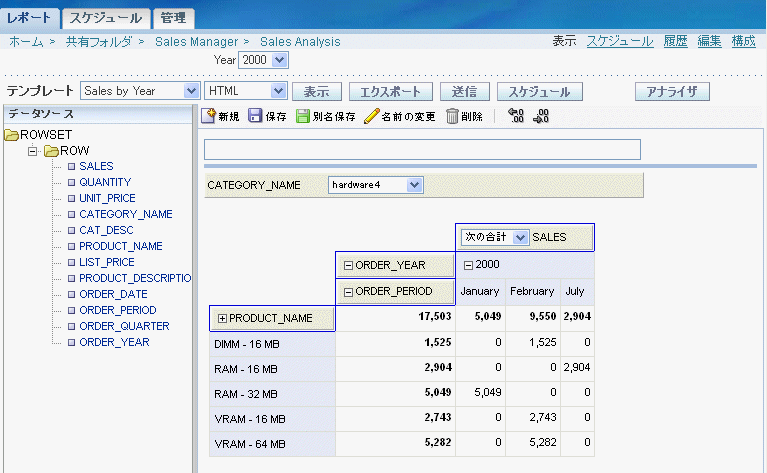Viewport: 767px width, 473px height.
Task: Click the July column header
Action: click(x=575, y=292)
